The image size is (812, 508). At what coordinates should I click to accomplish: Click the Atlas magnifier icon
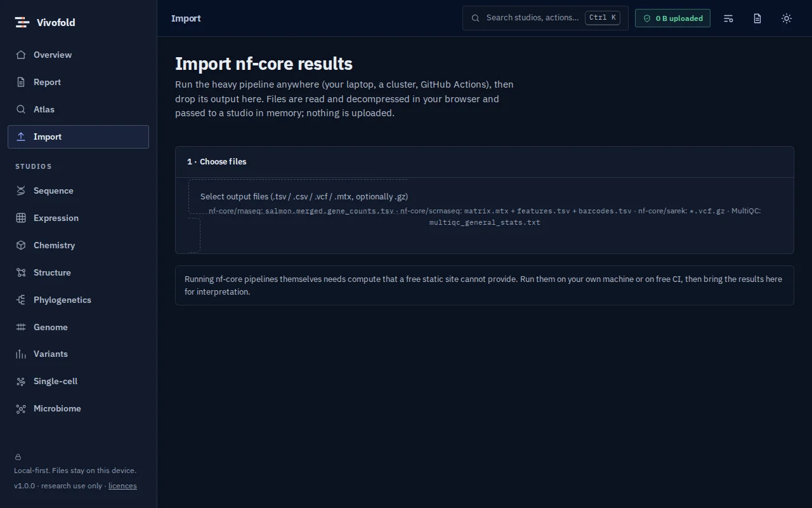pyautogui.click(x=21, y=109)
